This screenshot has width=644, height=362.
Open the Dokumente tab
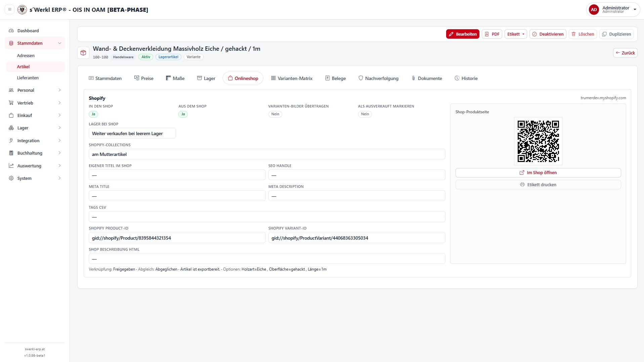point(427,78)
